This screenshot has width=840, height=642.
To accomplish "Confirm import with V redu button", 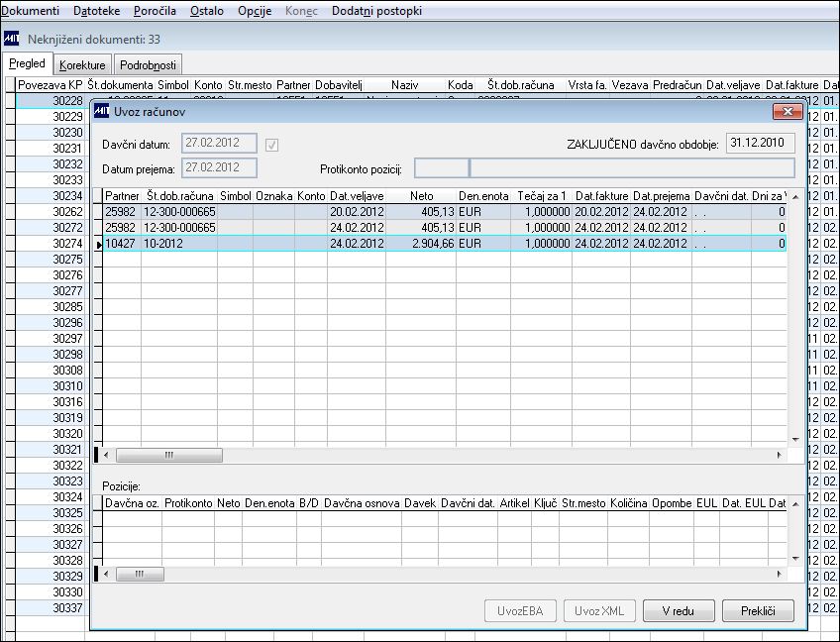I will (679, 611).
